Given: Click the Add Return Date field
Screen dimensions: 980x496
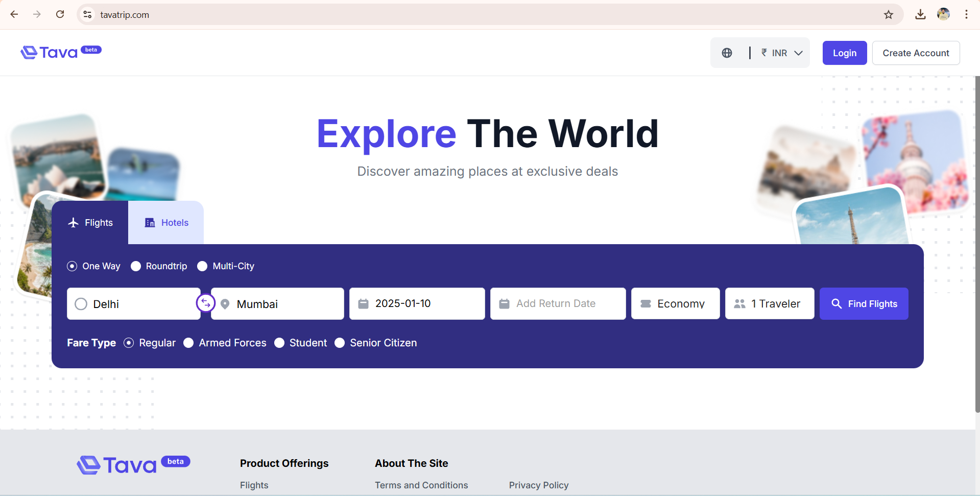Looking at the screenshot, I should [558, 304].
